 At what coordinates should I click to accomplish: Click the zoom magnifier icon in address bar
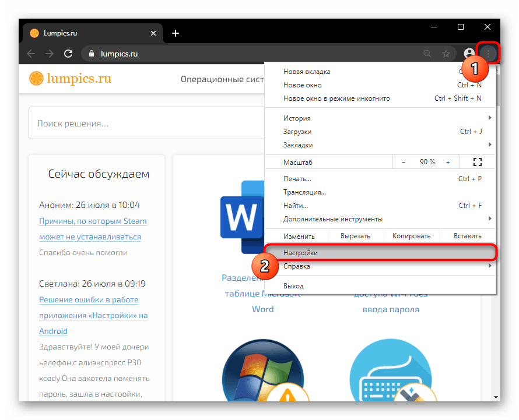pos(427,54)
